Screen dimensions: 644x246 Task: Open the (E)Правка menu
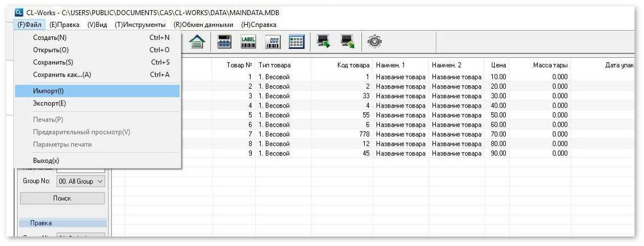pyautogui.click(x=64, y=25)
